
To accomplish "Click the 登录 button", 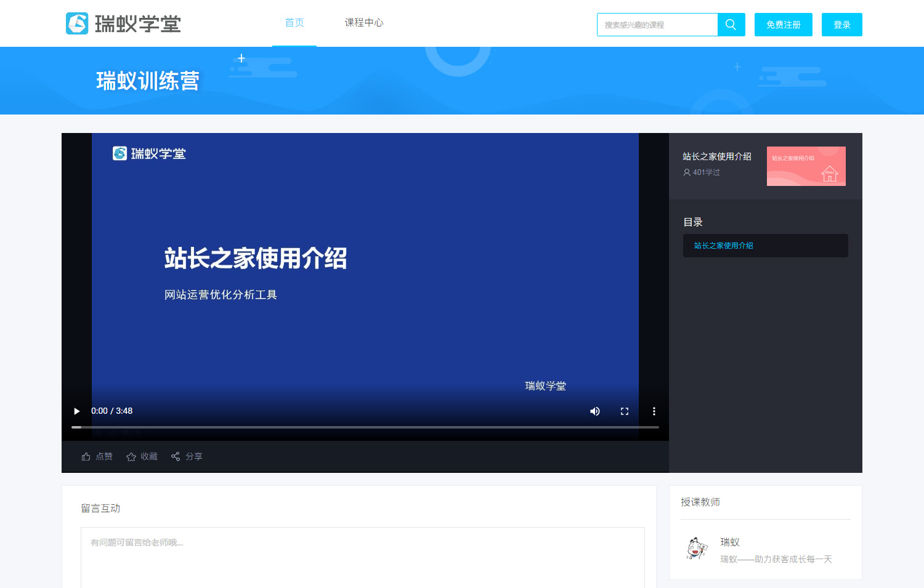I will pyautogui.click(x=842, y=25).
